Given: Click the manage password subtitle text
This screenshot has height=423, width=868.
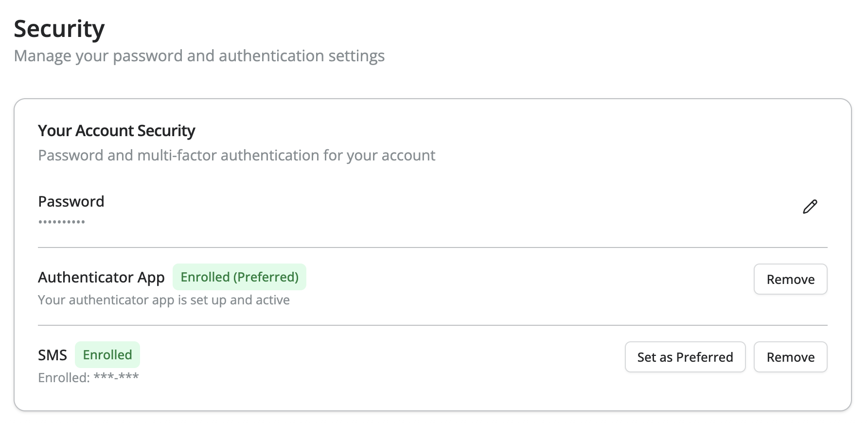Looking at the screenshot, I should coord(199,56).
